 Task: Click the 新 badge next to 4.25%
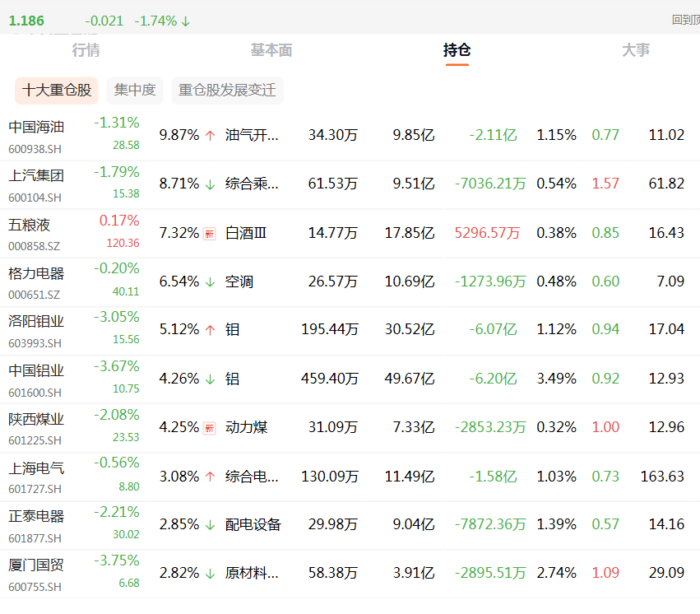click(x=210, y=428)
